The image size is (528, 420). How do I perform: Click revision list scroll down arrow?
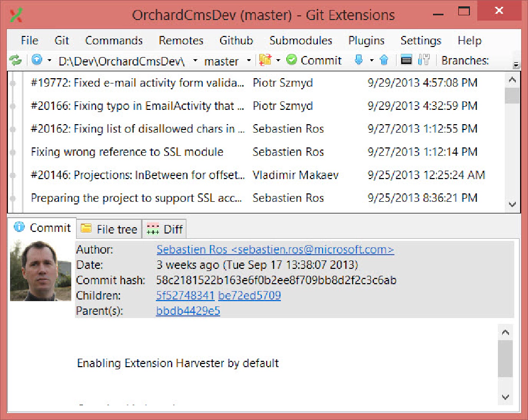(x=513, y=204)
